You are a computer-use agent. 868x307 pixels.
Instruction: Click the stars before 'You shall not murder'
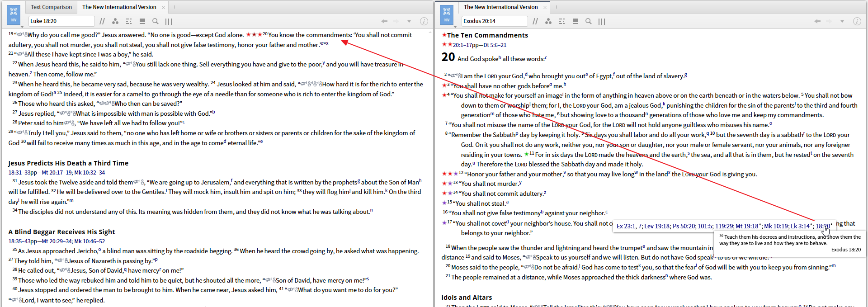click(x=447, y=184)
